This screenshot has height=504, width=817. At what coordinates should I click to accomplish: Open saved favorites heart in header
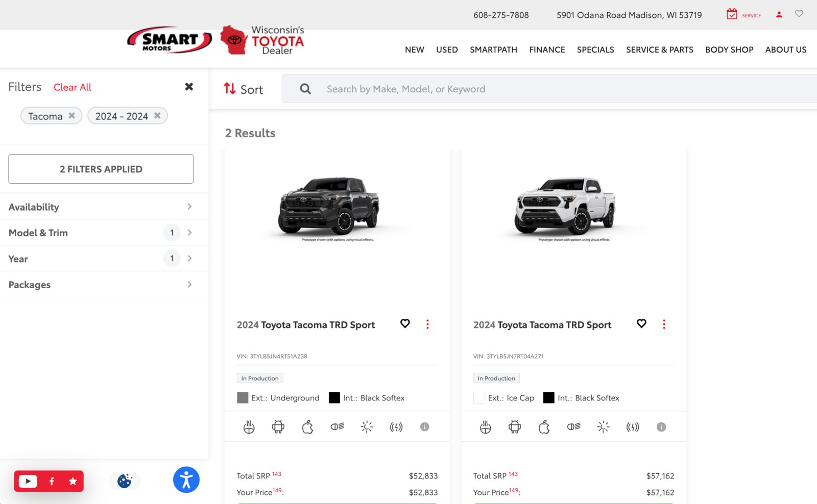[799, 14]
